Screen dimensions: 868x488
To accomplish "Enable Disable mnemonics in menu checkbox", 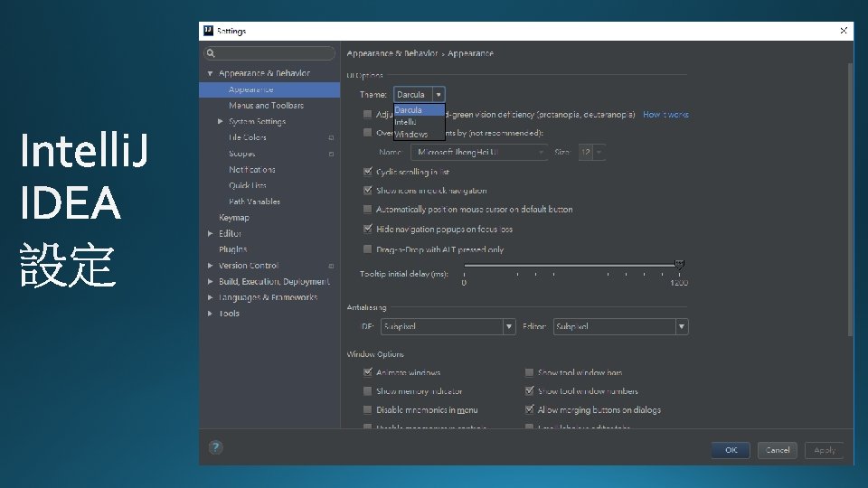I will pos(367,409).
